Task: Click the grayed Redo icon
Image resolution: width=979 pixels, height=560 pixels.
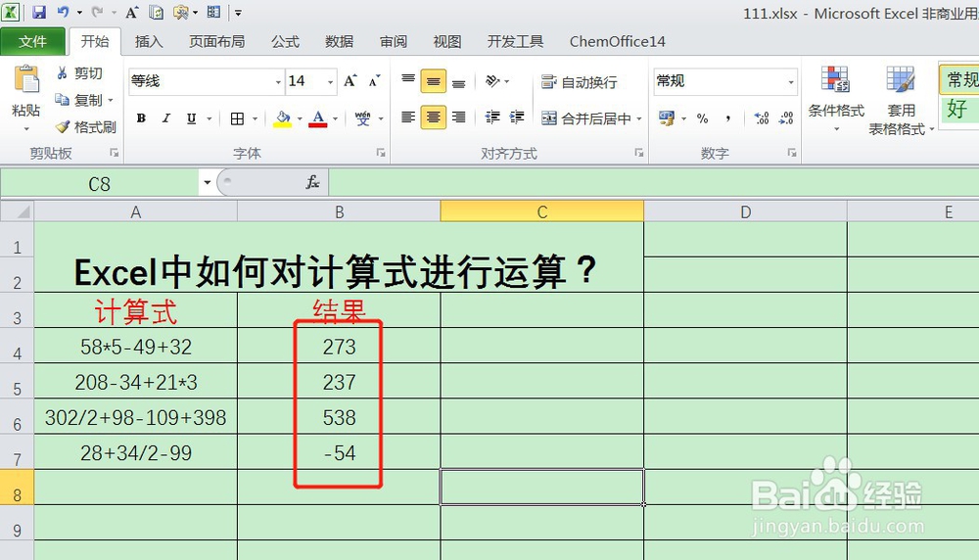Action: pyautogui.click(x=97, y=12)
